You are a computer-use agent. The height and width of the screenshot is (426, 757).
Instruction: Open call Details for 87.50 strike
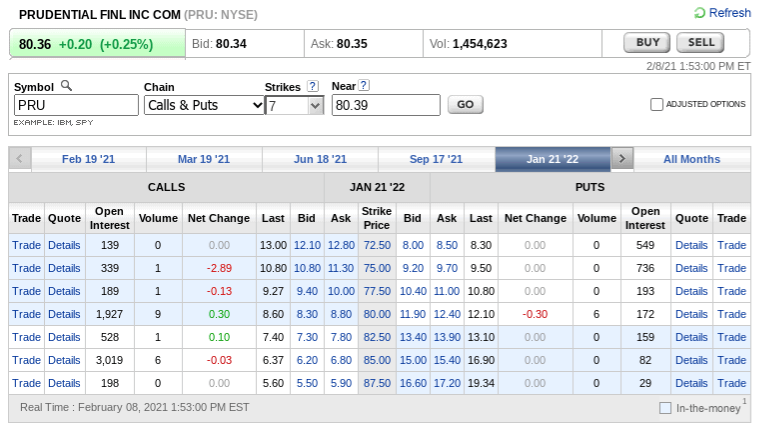(x=64, y=383)
